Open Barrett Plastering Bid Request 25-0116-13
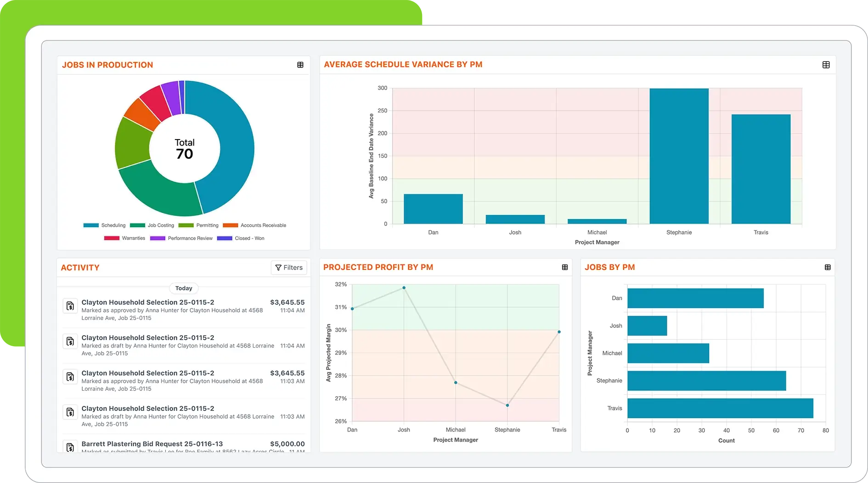The height and width of the screenshot is (483, 868). pos(152,444)
